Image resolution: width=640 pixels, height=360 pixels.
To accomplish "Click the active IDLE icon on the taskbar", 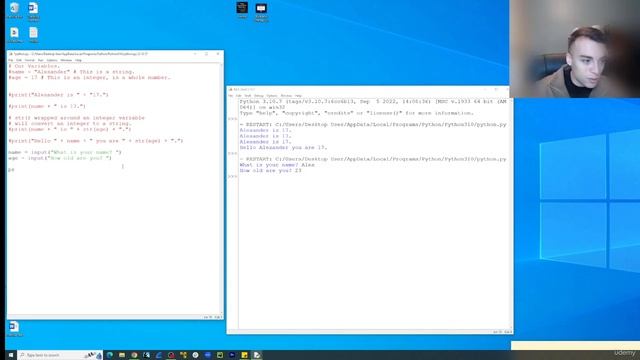I will point(257,355).
